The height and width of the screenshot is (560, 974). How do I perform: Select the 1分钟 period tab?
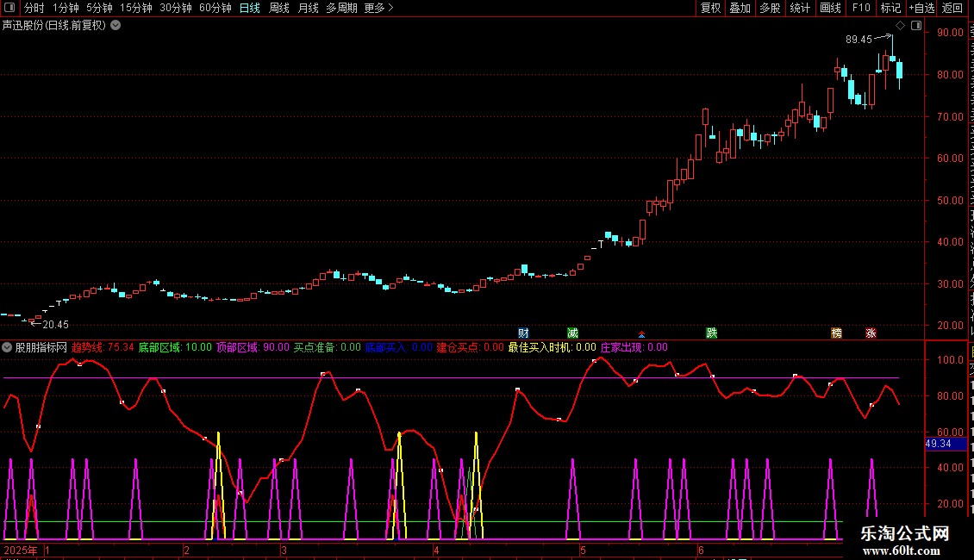66,8
